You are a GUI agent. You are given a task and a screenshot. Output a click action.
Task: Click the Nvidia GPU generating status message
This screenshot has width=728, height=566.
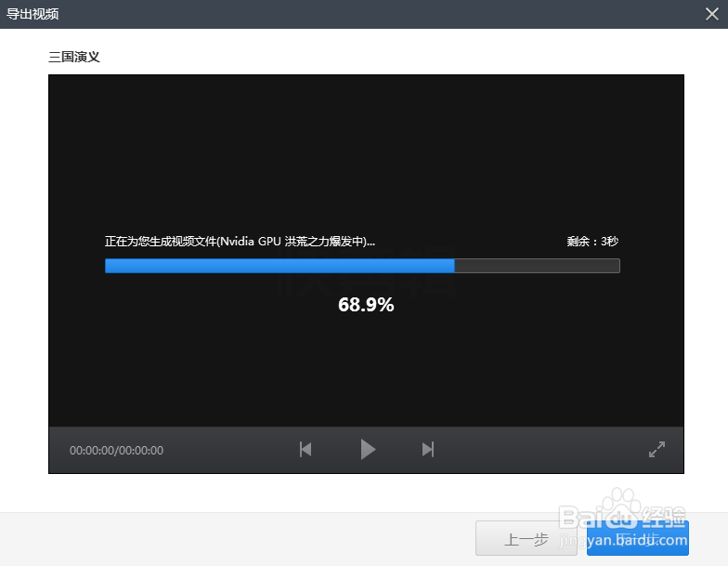[240, 242]
